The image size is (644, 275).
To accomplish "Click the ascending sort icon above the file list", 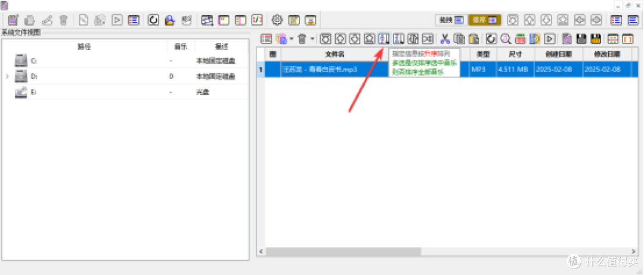I will point(384,39).
